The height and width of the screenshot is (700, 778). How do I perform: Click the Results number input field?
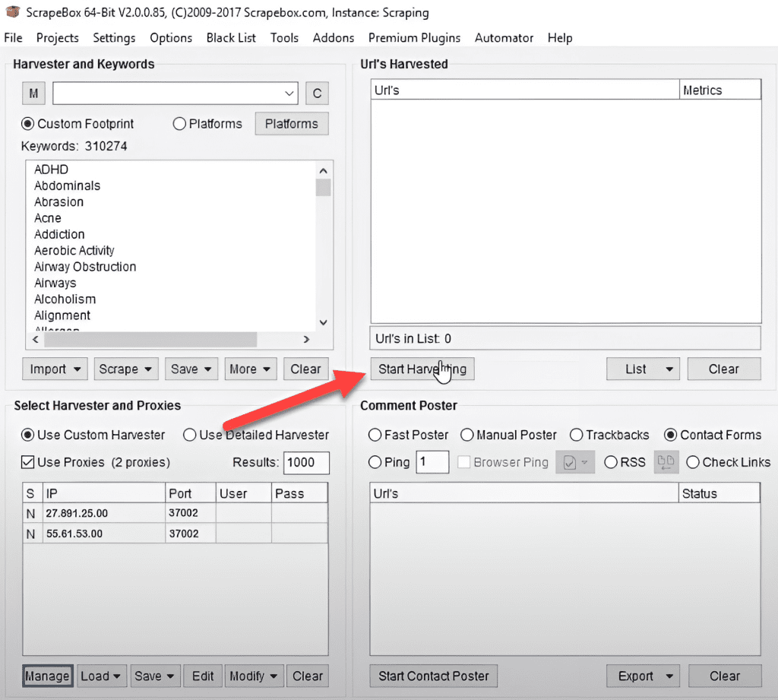point(307,462)
